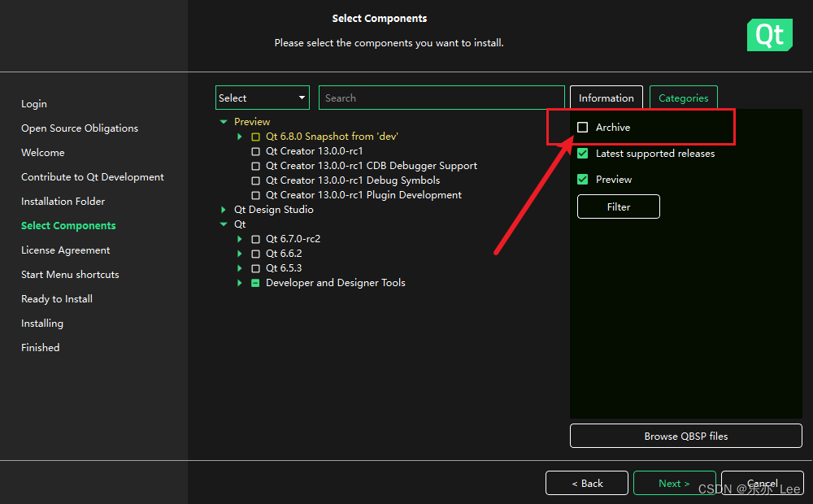The image size is (813, 504).
Task: Check the Qt 6.7.0-rc2 checkbox
Action: pos(255,239)
